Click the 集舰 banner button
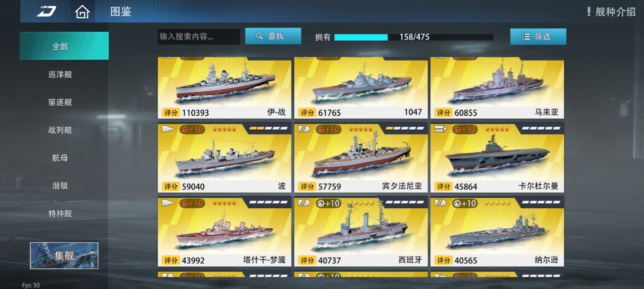The height and width of the screenshot is (289, 644). pyautogui.click(x=64, y=256)
